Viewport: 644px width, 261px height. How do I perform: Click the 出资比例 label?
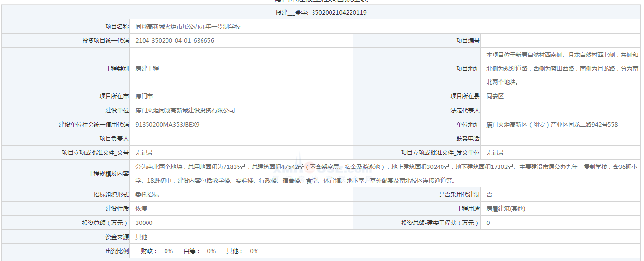coord(117,251)
